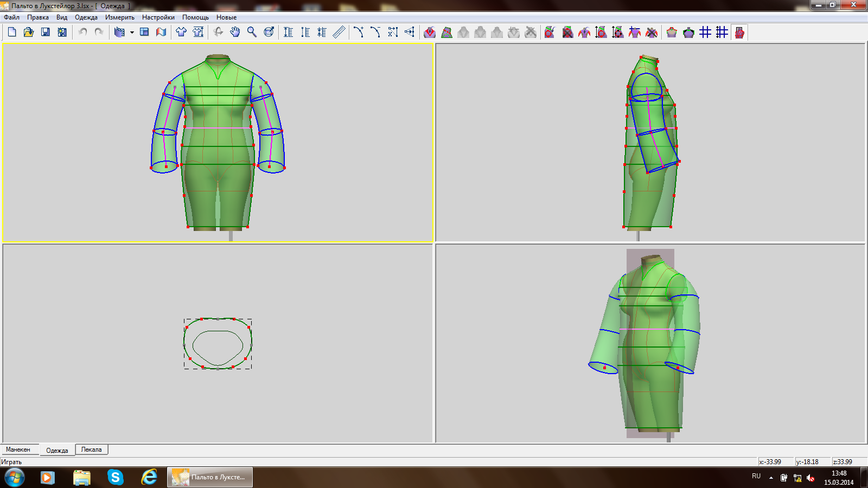This screenshot has height=488, width=868.
Task: Toggle the highlighted red garment icon
Action: (x=739, y=33)
